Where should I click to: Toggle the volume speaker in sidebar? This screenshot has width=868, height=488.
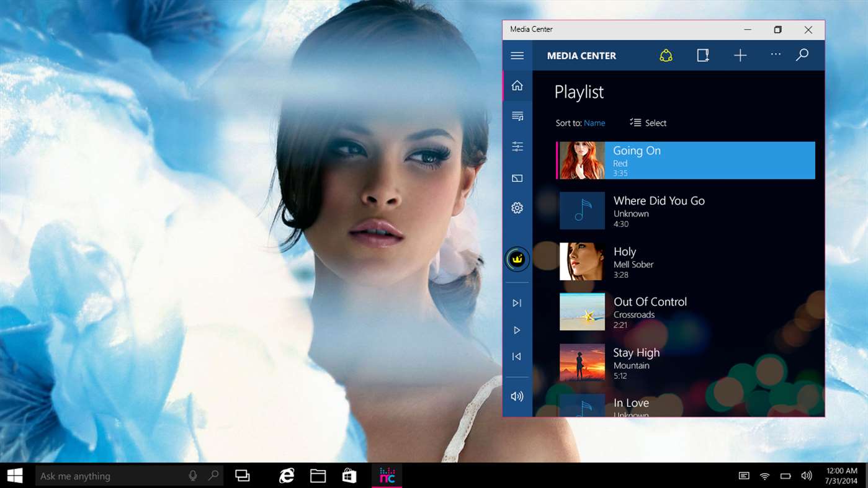[517, 396]
